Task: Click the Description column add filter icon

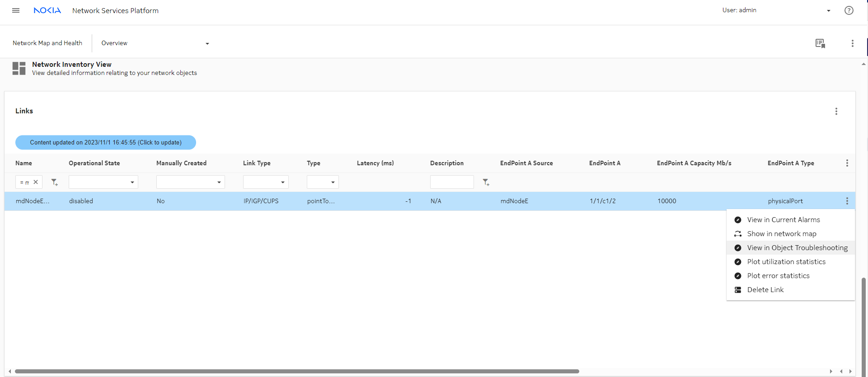Action: tap(486, 182)
